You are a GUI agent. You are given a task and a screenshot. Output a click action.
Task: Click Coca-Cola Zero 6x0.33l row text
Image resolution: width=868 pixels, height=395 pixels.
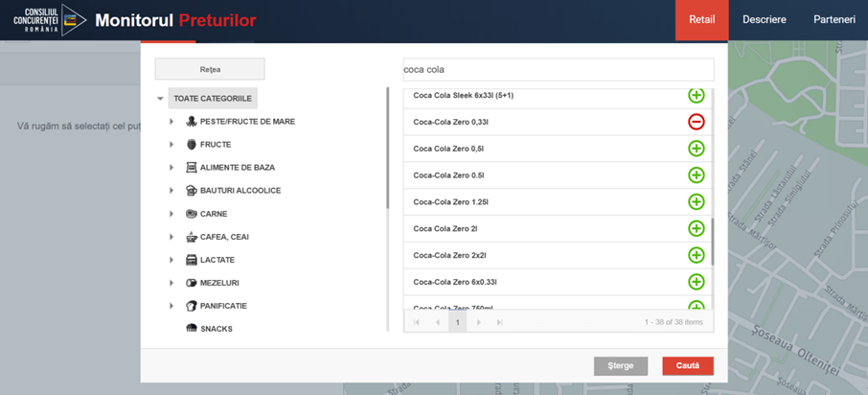(455, 282)
